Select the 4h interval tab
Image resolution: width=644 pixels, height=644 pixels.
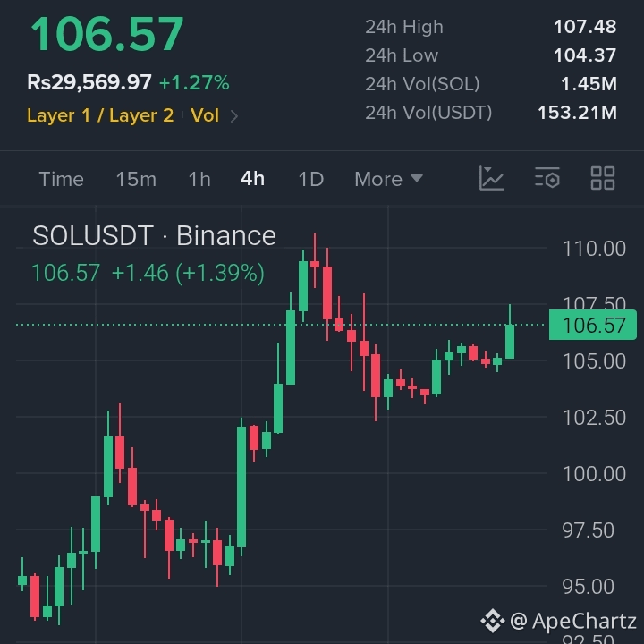pyautogui.click(x=252, y=179)
